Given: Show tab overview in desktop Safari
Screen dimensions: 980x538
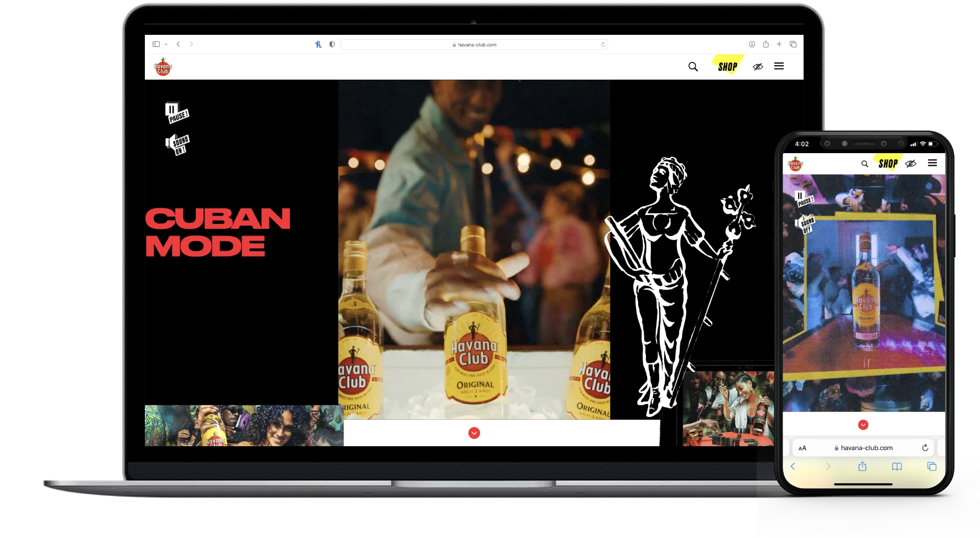Looking at the screenshot, I should point(793,44).
